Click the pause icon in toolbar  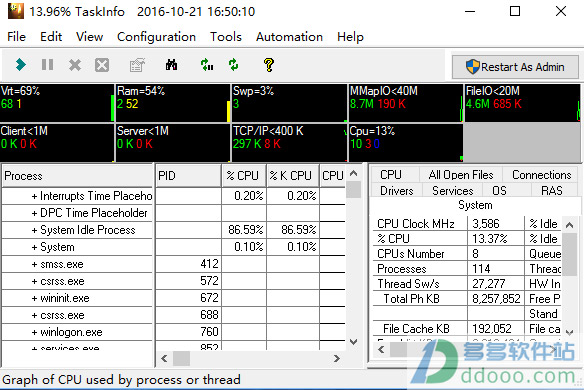47,65
